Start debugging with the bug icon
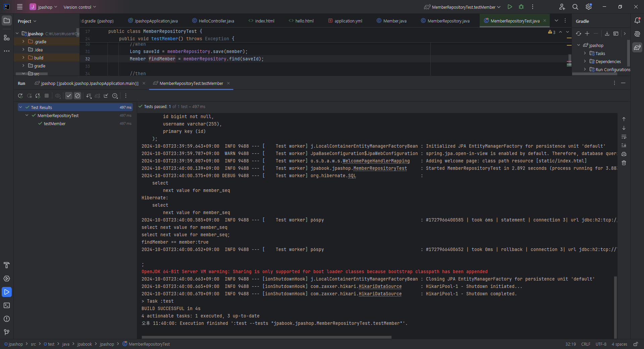The width and height of the screenshot is (644, 349). coord(521,7)
